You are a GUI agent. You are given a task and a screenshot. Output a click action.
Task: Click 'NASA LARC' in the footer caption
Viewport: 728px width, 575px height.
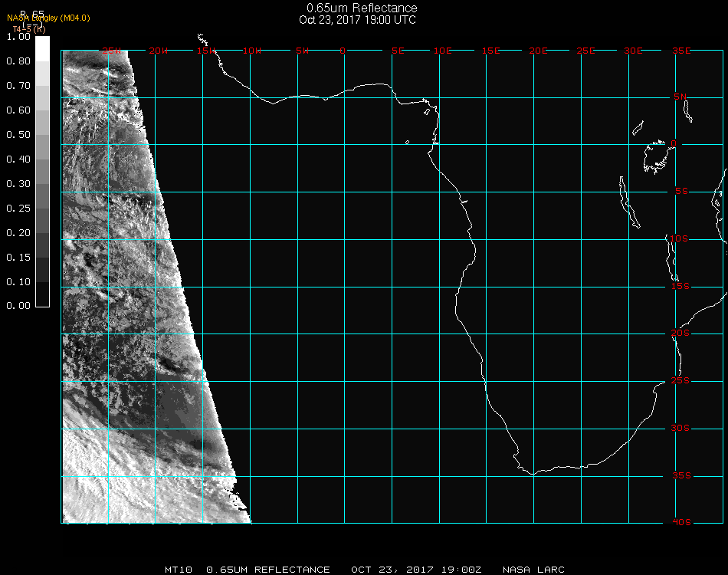tap(533, 570)
